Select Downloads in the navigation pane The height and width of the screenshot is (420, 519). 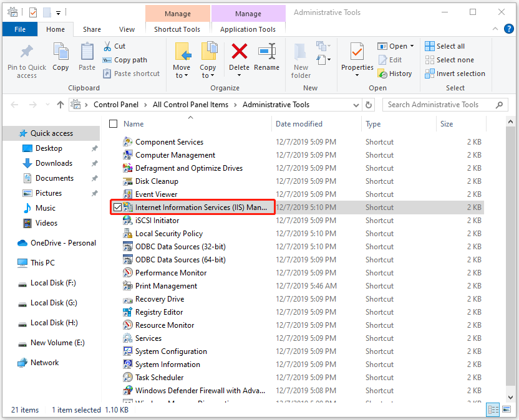click(54, 163)
